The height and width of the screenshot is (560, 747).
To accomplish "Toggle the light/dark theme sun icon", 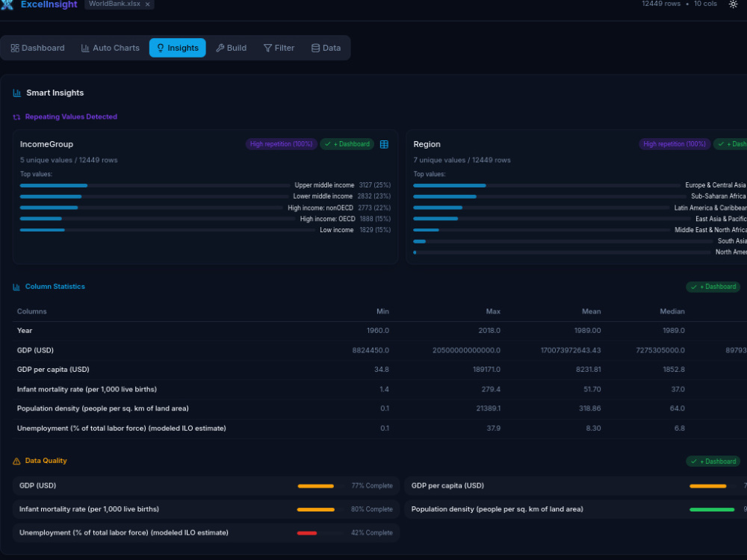I will 733,4.
